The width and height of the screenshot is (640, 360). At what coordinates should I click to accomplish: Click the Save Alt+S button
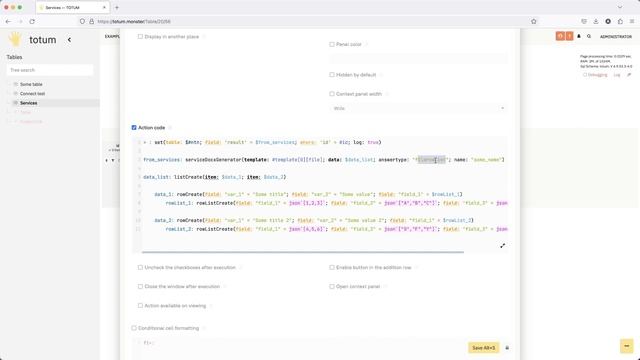pyautogui.click(x=483, y=348)
